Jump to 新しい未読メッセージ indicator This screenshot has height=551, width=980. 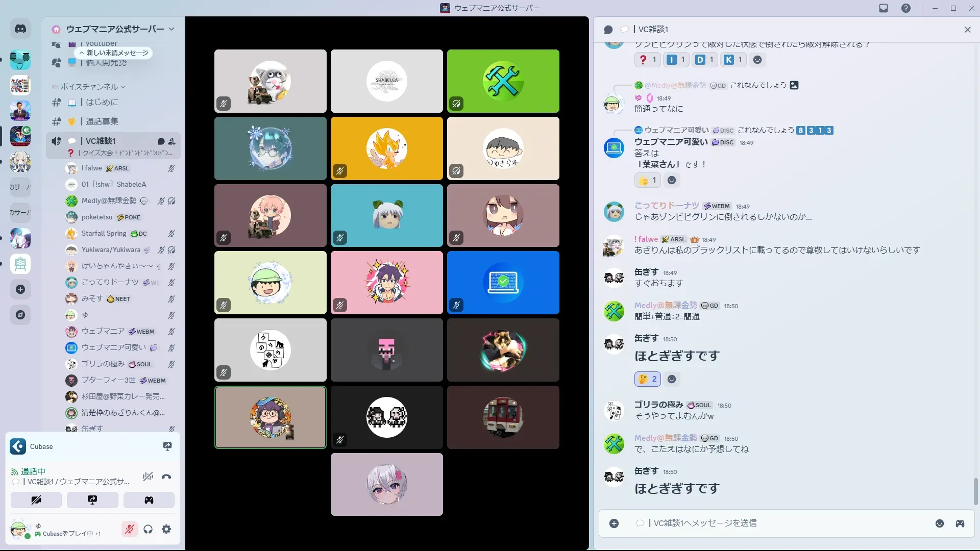[114, 53]
